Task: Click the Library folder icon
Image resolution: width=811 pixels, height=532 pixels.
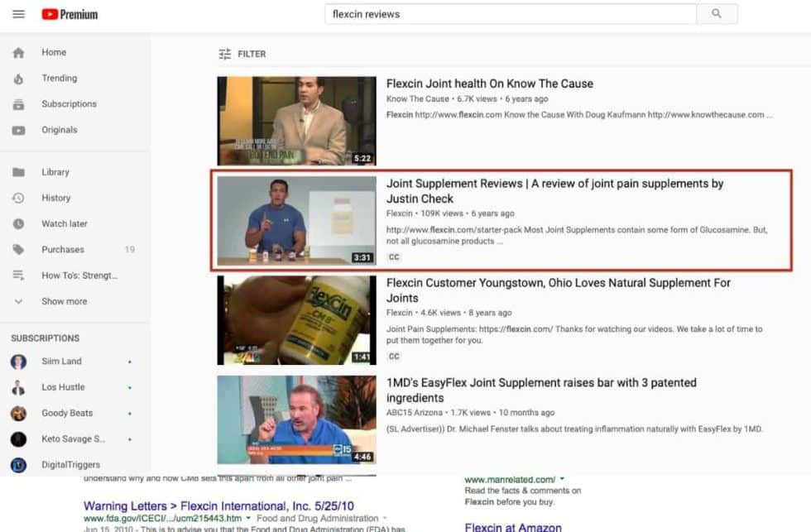Action: pos(18,172)
